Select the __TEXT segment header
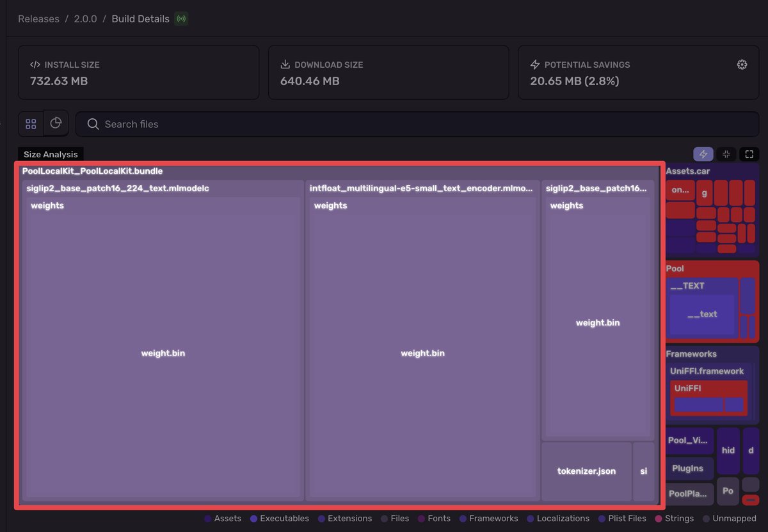 (687, 286)
